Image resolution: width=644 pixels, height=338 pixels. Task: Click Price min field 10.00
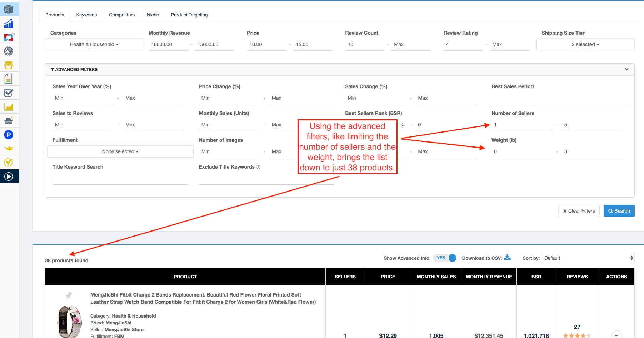266,44
